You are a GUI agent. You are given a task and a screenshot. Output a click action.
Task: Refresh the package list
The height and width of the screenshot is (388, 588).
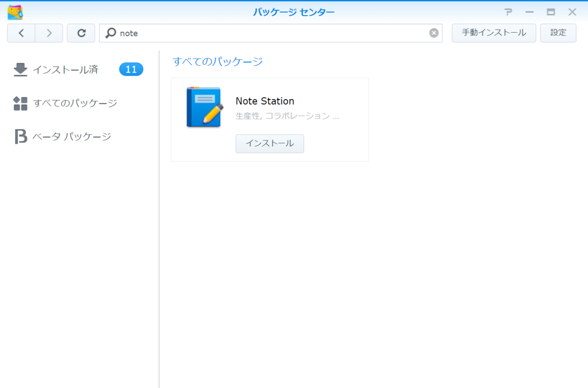pyautogui.click(x=81, y=33)
